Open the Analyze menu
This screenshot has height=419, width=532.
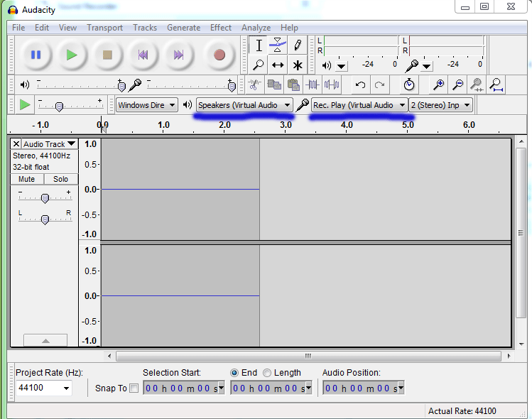tap(256, 28)
